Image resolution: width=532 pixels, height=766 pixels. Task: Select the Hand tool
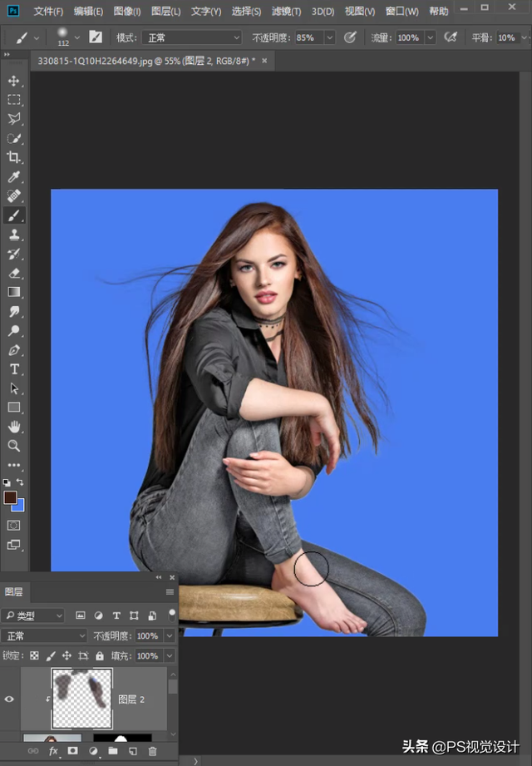pos(13,427)
